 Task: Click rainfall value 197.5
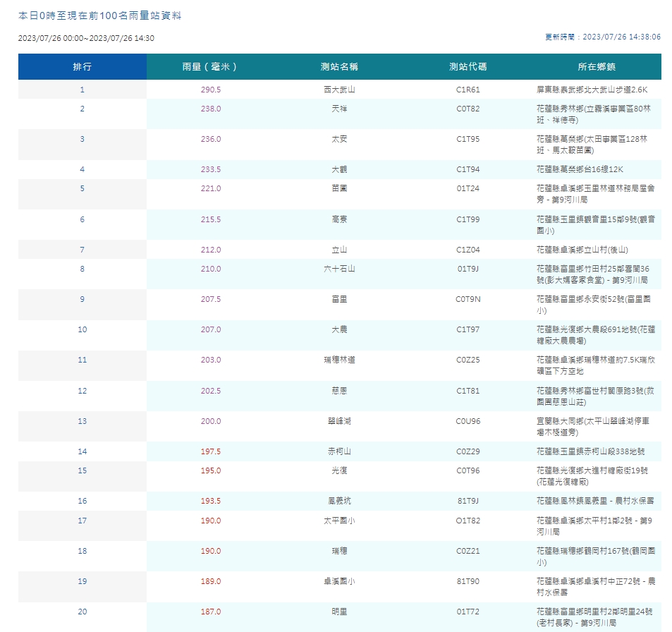[x=211, y=451]
